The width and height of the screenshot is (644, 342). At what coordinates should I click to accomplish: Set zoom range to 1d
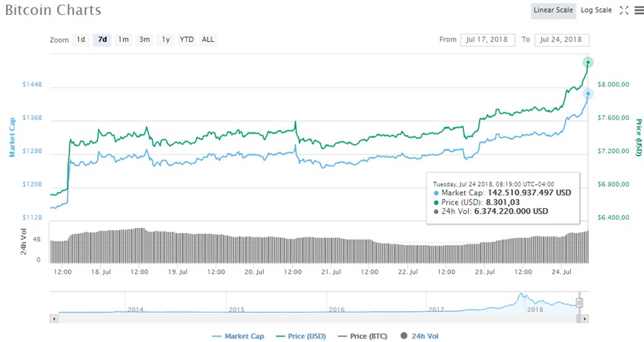[x=81, y=40]
